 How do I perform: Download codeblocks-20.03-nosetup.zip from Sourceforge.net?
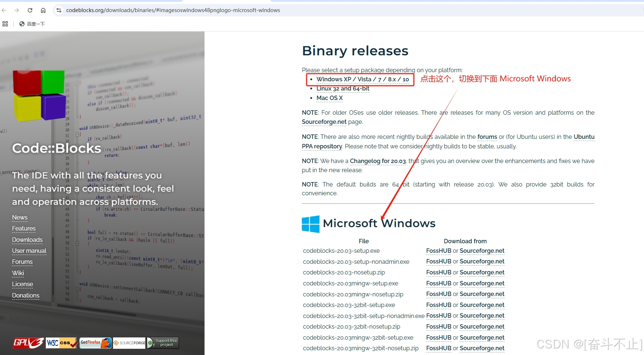point(482,273)
